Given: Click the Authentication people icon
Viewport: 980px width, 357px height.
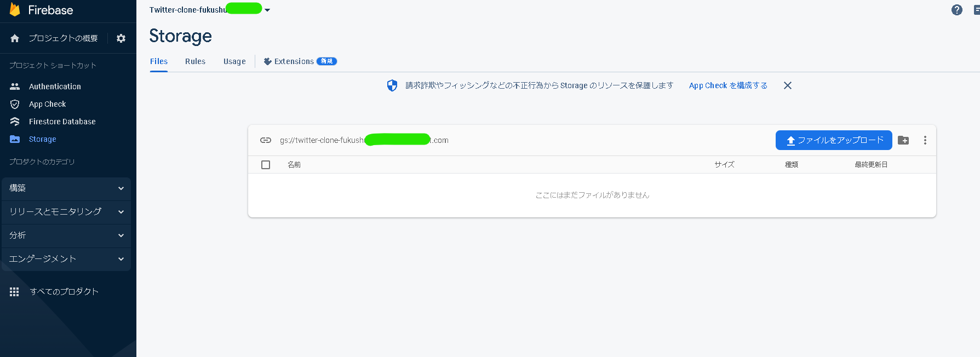Looking at the screenshot, I should coord(15,87).
